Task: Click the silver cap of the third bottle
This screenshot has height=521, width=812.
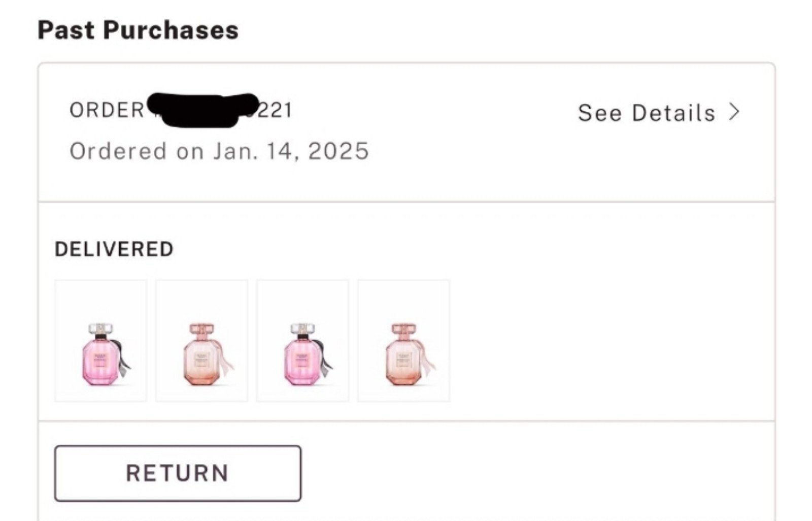Action: (x=302, y=329)
